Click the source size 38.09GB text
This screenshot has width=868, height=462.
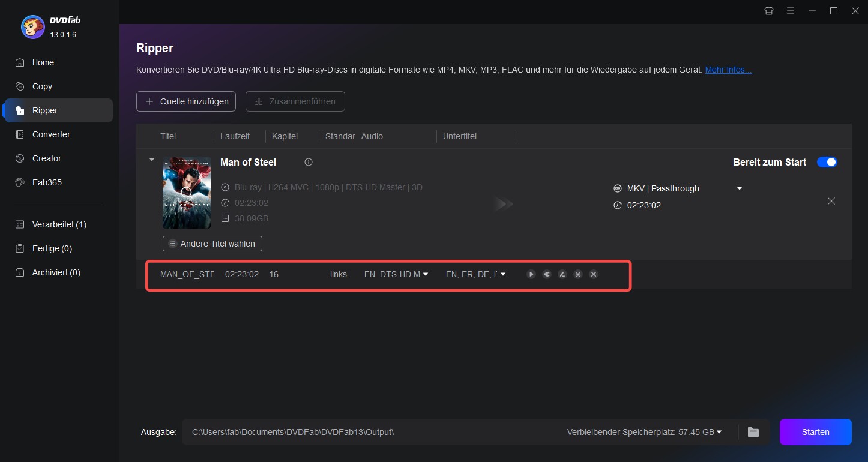(252, 218)
